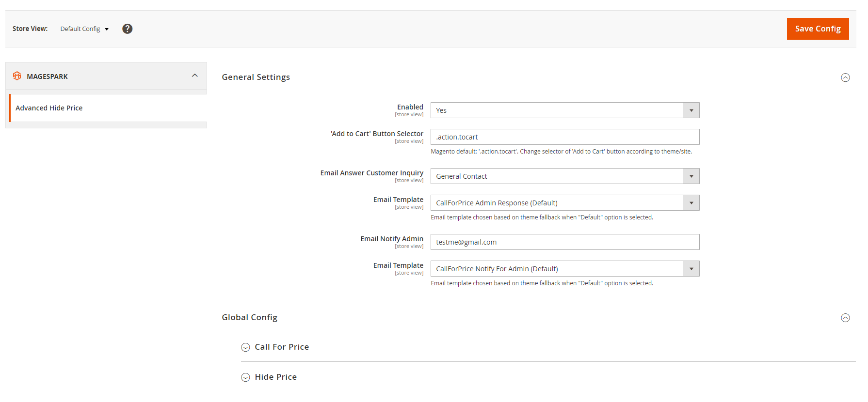Click the 'Enabled' field label
Screen dimensions: 868x402
pyautogui.click(x=410, y=107)
